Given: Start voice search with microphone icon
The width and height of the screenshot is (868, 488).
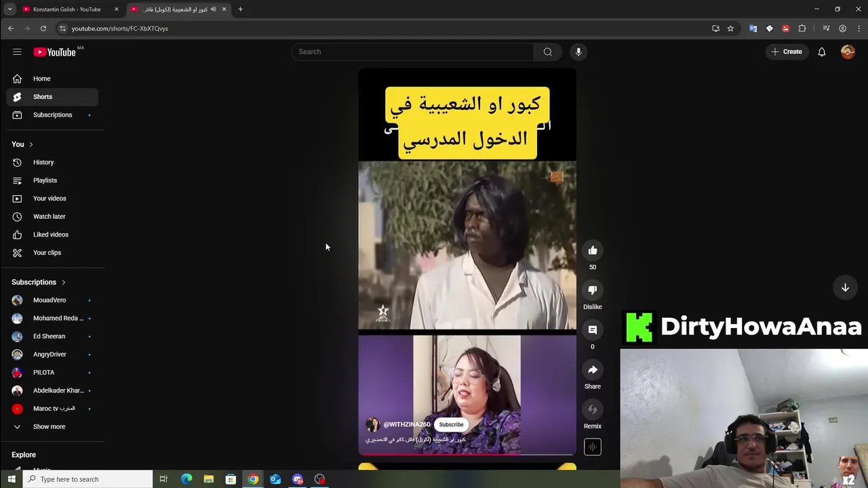Looking at the screenshot, I should coord(578,52).
